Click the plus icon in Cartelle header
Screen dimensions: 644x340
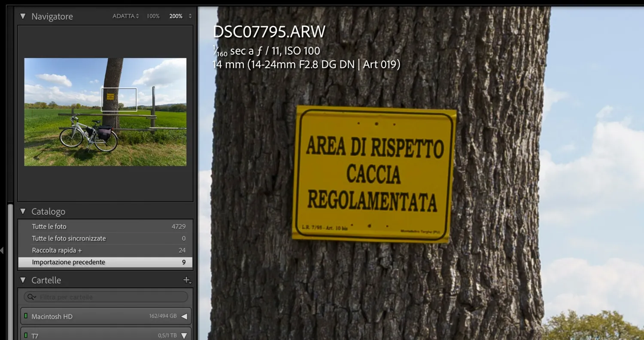pyautogui.click(x=187, y=280)
